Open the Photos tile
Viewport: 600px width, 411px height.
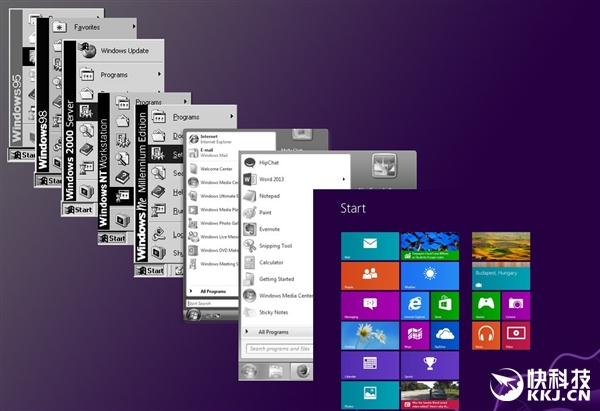[x=370, y=395]
